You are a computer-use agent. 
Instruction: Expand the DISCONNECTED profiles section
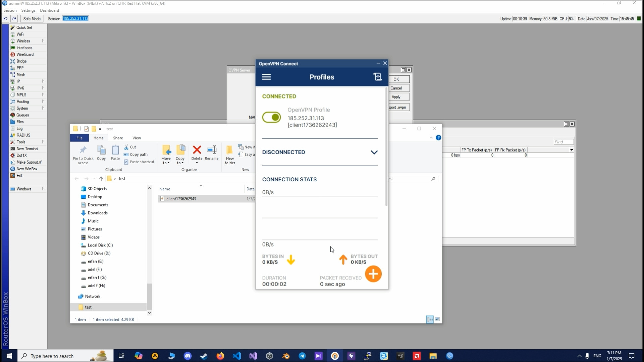click(374, 152)
